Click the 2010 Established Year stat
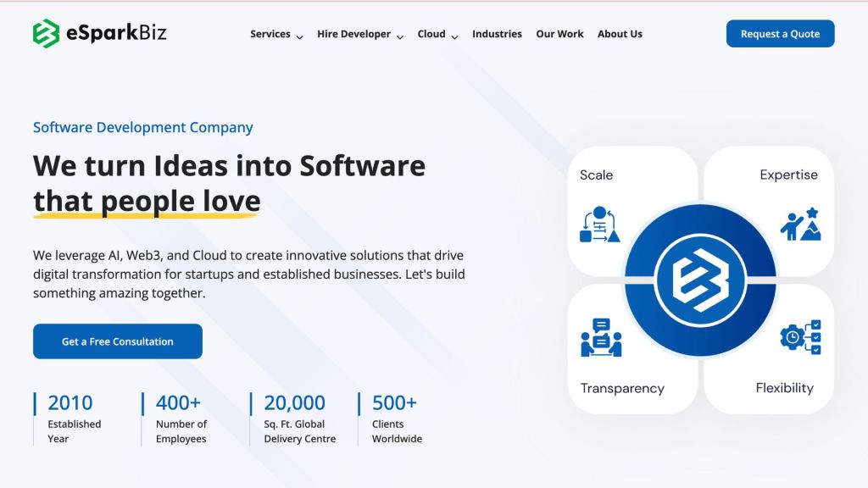 click(70, 419)
